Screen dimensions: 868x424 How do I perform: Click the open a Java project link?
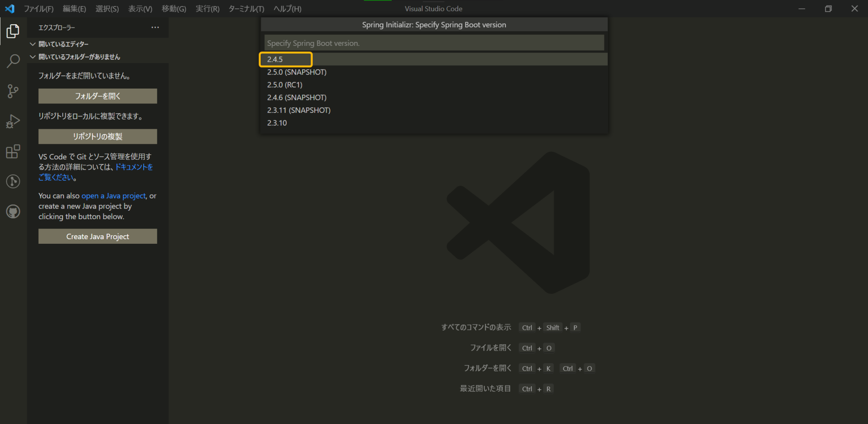click(113, 195)
